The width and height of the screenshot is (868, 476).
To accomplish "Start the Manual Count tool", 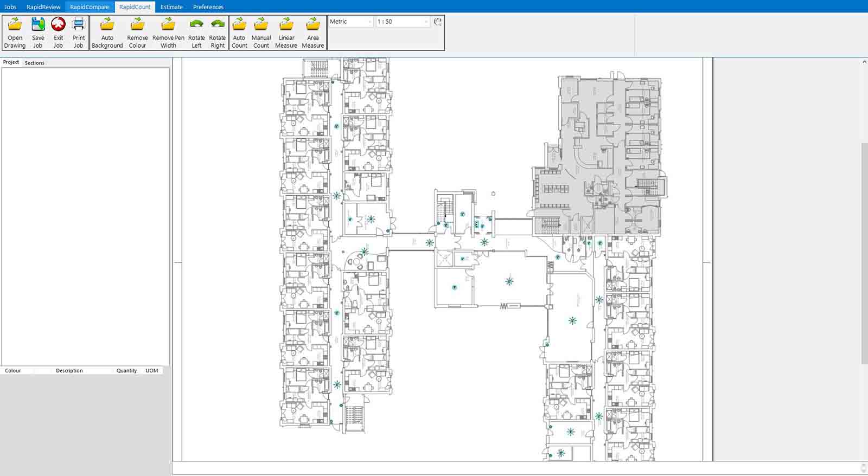I will tap(261, 33).
